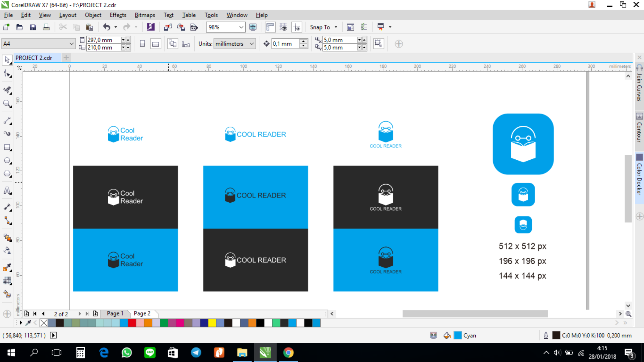This screenshot has height=362, width=644.
Task: Open the A4 page size dropdown
Action: [x=71, y=43]
